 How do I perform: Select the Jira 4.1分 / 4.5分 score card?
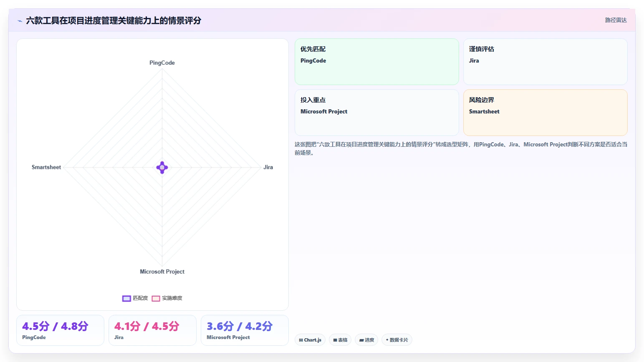(152, 330)
